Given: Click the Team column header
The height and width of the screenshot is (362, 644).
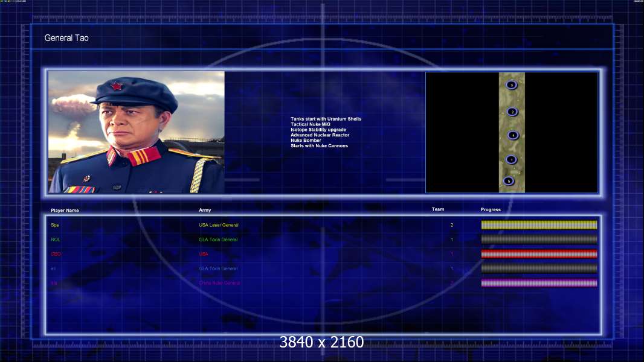Looking at the screenshot, I should click(x=438, y=209).
